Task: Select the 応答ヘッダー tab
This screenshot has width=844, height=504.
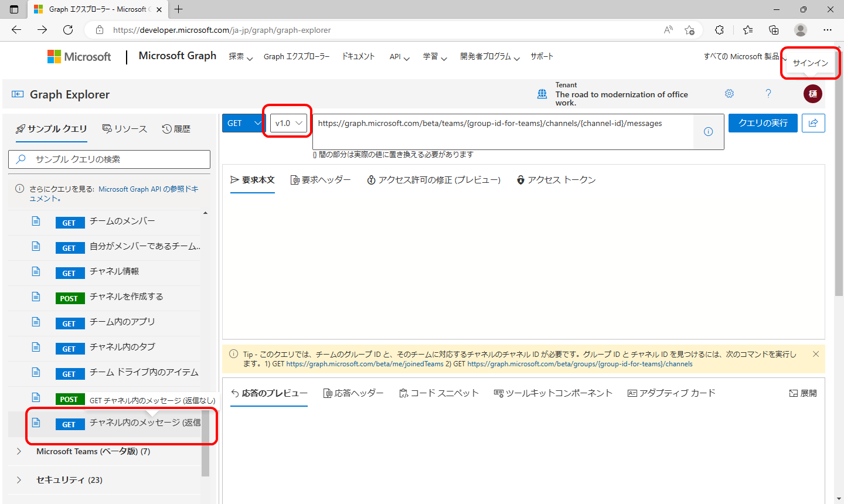Action: 353,393
